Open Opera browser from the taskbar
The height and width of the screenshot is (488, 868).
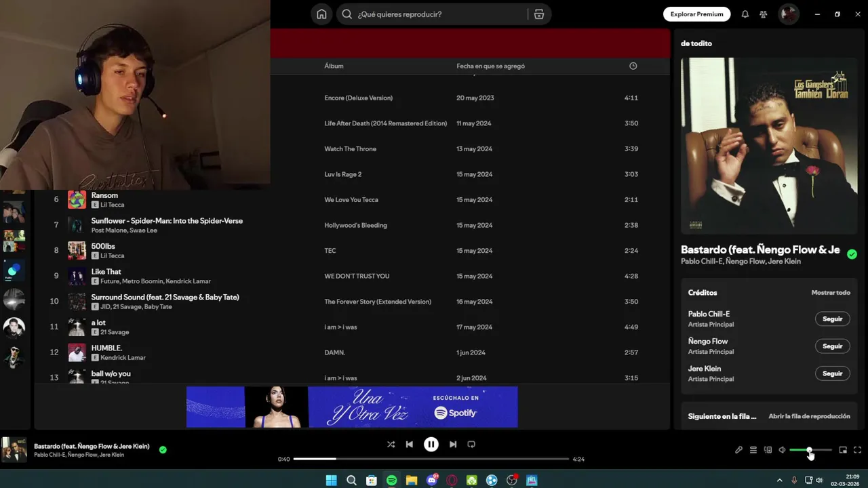[x=452, y=480]
